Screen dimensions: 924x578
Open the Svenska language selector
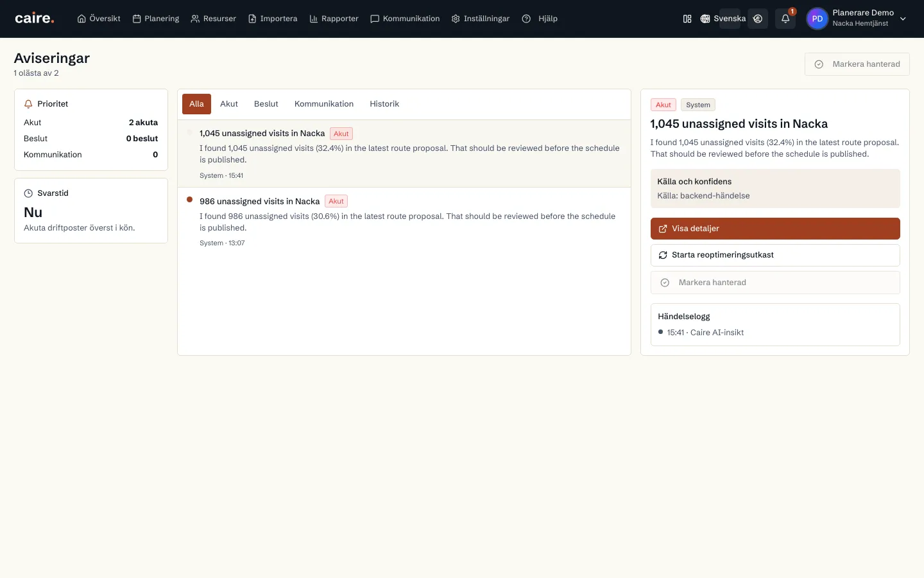point(723,19)
